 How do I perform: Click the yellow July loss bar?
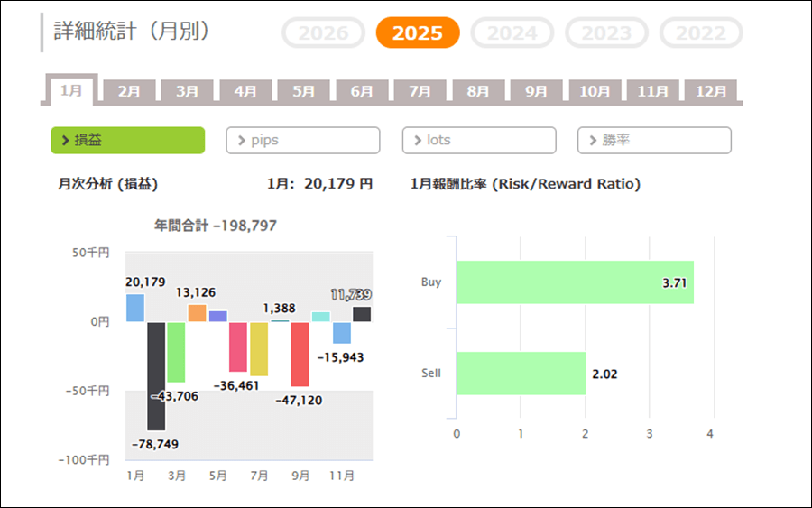click(x=259, y=348)
